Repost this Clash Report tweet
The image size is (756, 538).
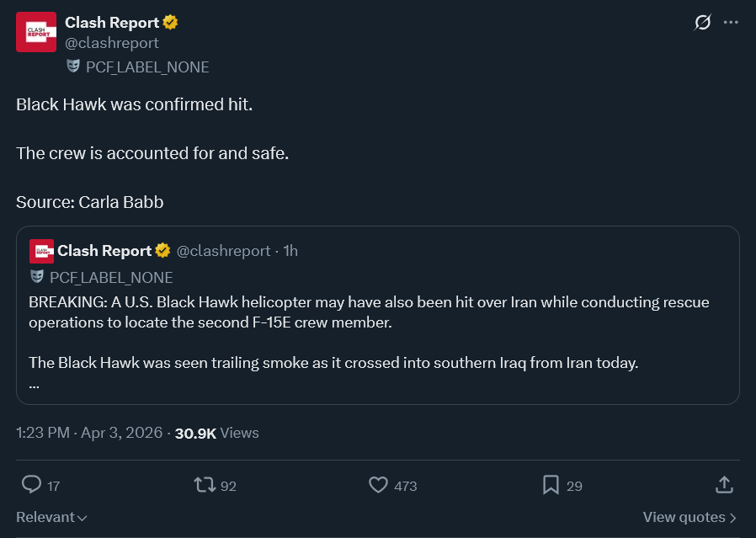click(204, 485)
